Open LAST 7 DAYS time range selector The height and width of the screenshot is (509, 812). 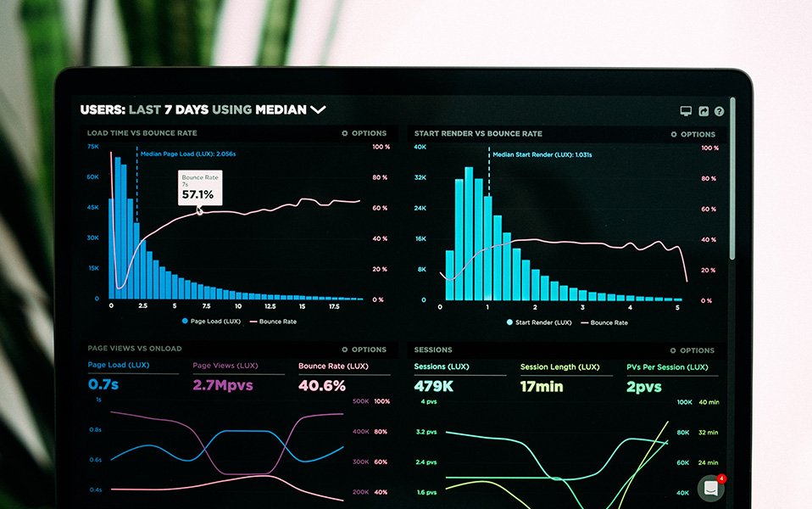[x=168, y=109]
